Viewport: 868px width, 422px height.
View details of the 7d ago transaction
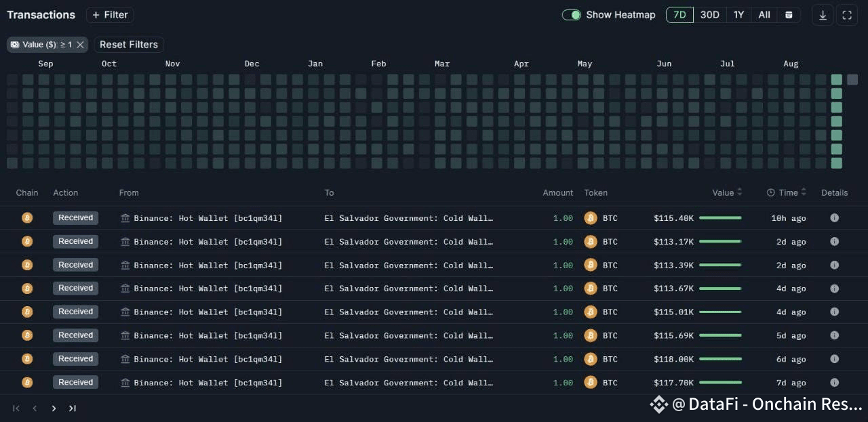point(835,383)
